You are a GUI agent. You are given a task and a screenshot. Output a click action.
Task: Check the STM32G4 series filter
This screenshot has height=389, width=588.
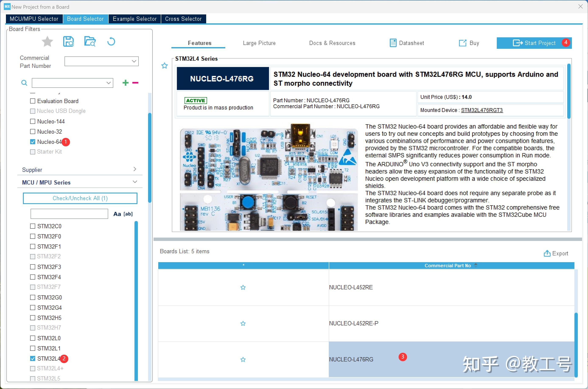(32, 307)
